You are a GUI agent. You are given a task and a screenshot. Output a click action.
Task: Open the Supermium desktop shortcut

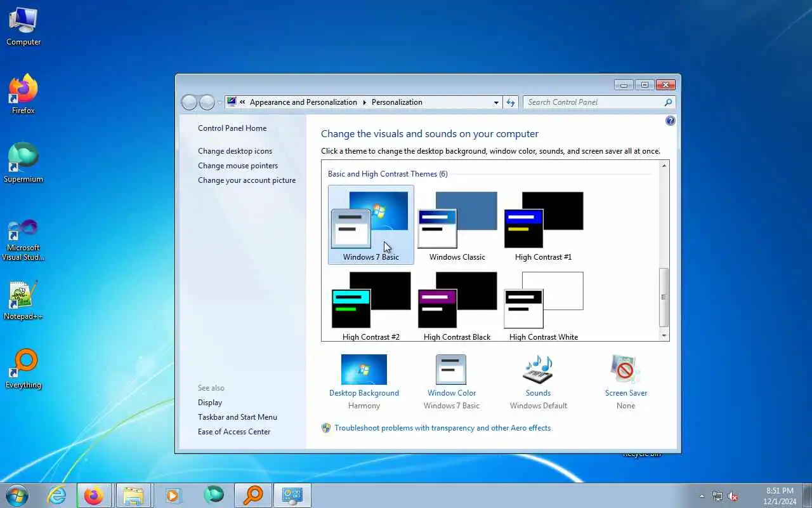[23, 164]
